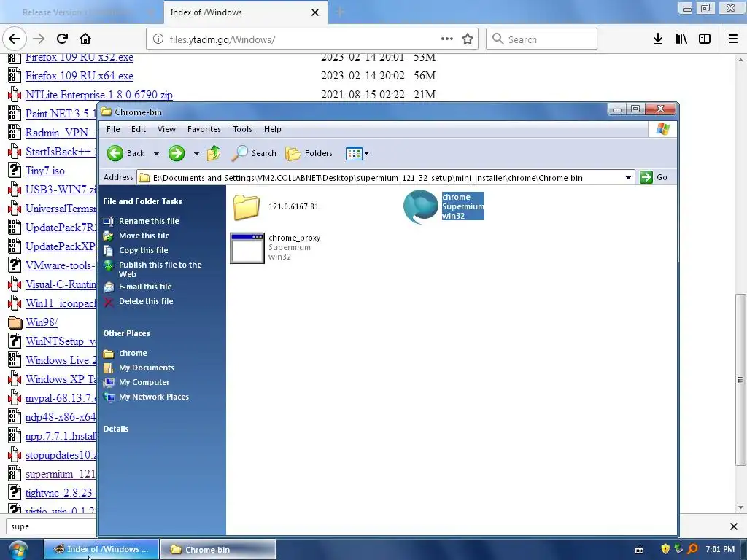Screen dimensions: 747x560
Task: Toggle the Folders pane button
Action: 309,153
